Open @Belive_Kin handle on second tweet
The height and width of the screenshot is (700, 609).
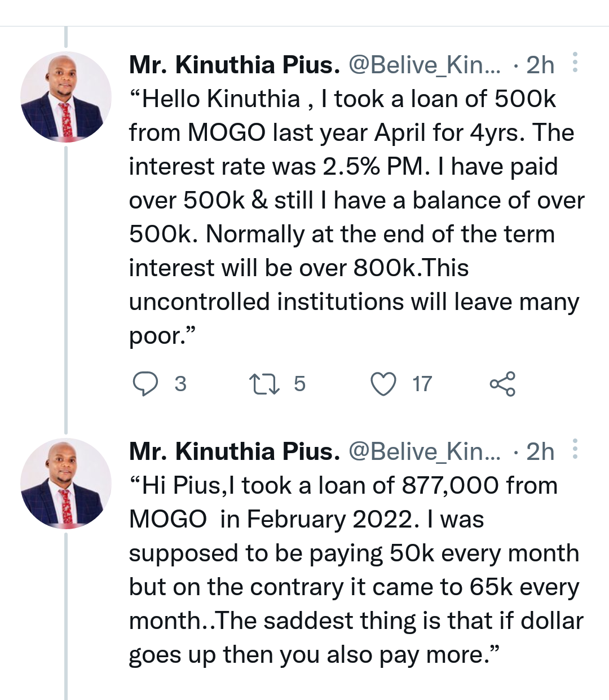coord(425,452)
